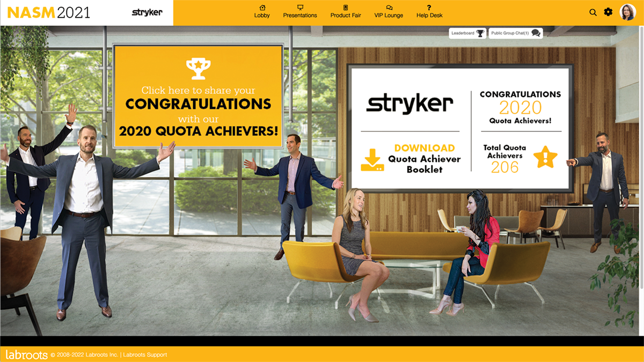Open the Product Fair menu item

[x=346, y=12]
